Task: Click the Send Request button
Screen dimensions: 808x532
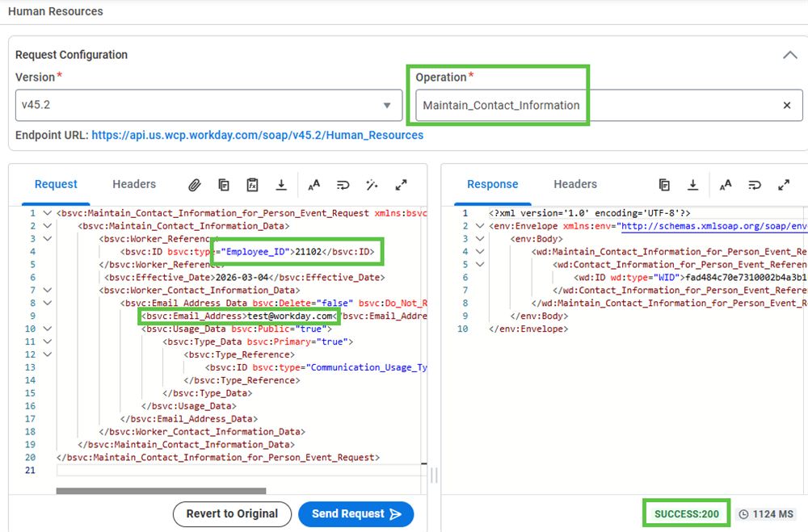Action: pyautogui.click(x=356, y=514)
